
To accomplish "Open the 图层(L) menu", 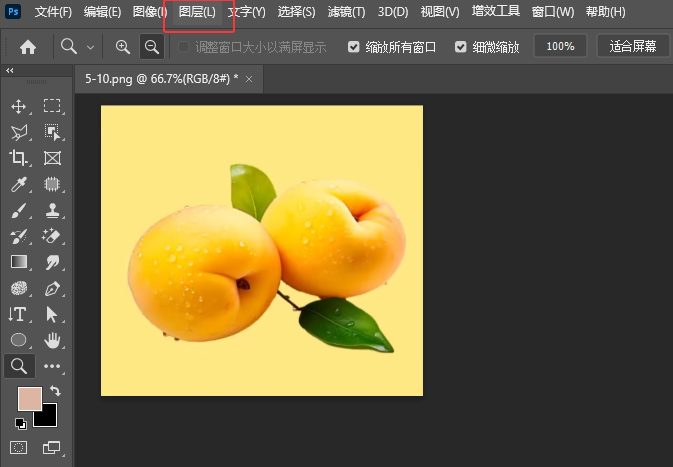I will (x=197, y=12).
